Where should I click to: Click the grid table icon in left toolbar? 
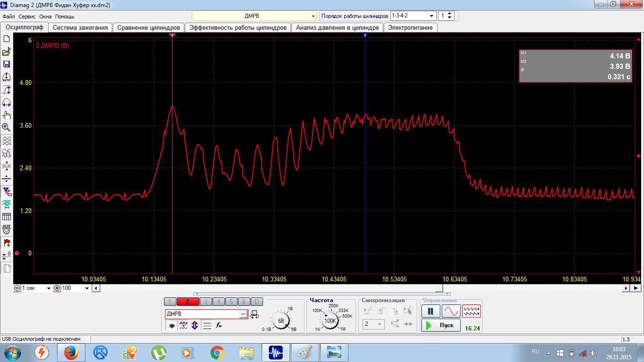tap(7, 217)
